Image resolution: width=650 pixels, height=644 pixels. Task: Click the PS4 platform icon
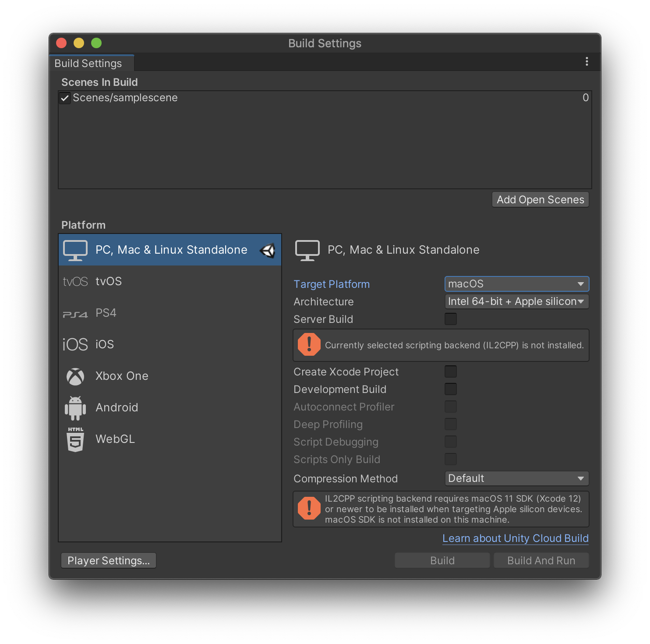75,314
